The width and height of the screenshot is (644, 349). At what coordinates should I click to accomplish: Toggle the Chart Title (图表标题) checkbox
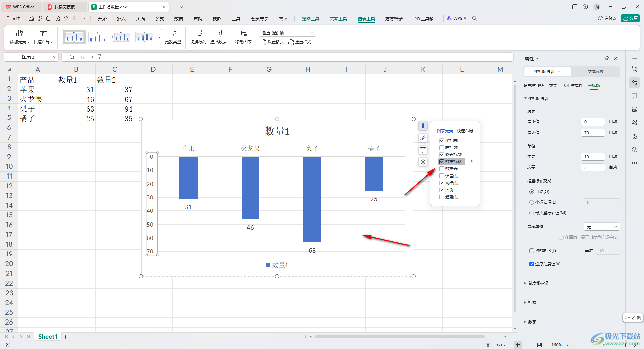coord(442,155)
